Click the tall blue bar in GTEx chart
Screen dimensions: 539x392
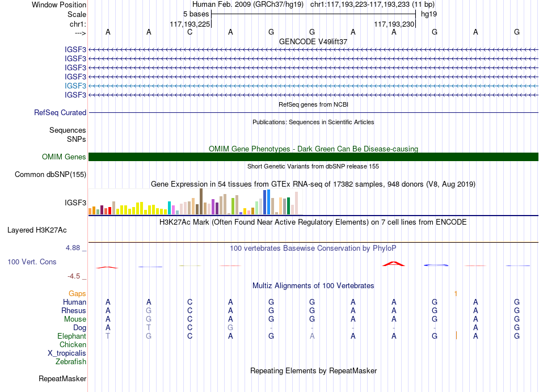click(x=268, y=202)
